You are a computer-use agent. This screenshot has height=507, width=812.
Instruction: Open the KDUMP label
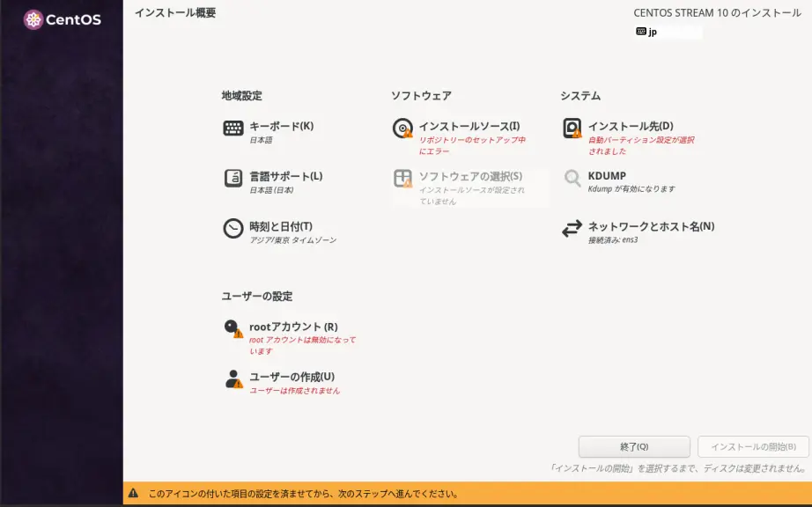(607, 176)
